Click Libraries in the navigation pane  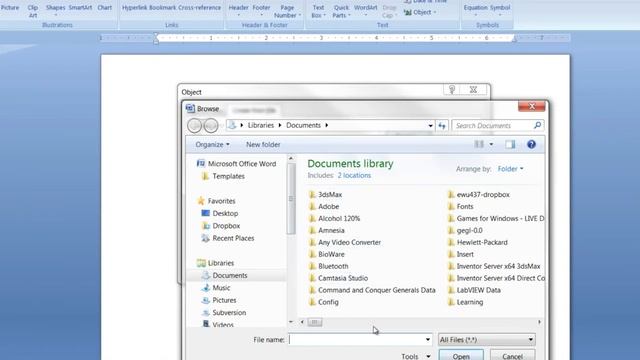[x=216, y=263]
